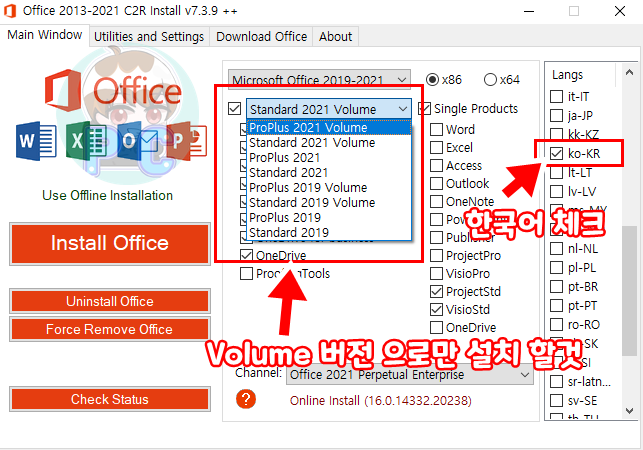Viewport: 643px width, 450px height.
Task: Select the x64 architecture radio button
Action: 490,80
